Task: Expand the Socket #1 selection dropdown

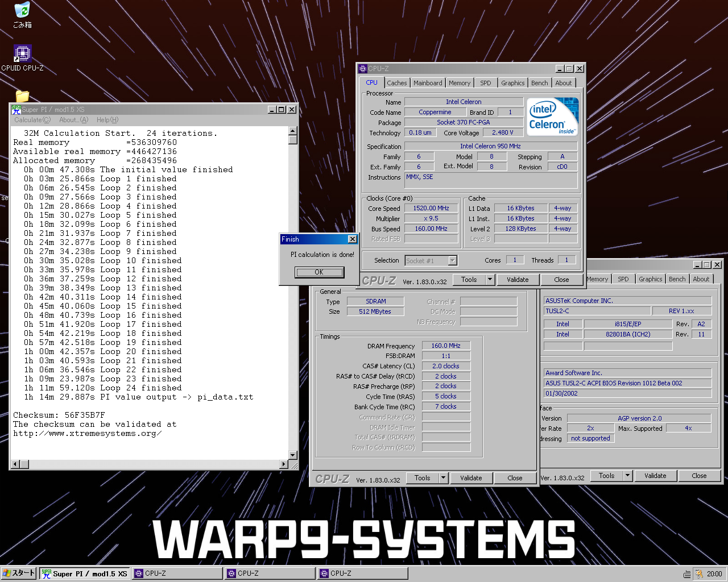Action: coord(453,261)
